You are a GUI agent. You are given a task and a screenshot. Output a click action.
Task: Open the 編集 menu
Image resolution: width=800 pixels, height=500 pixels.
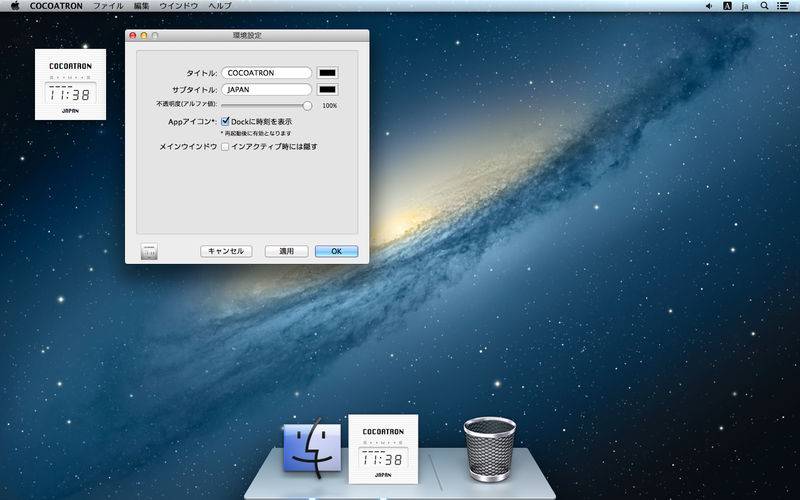[141, 6]
